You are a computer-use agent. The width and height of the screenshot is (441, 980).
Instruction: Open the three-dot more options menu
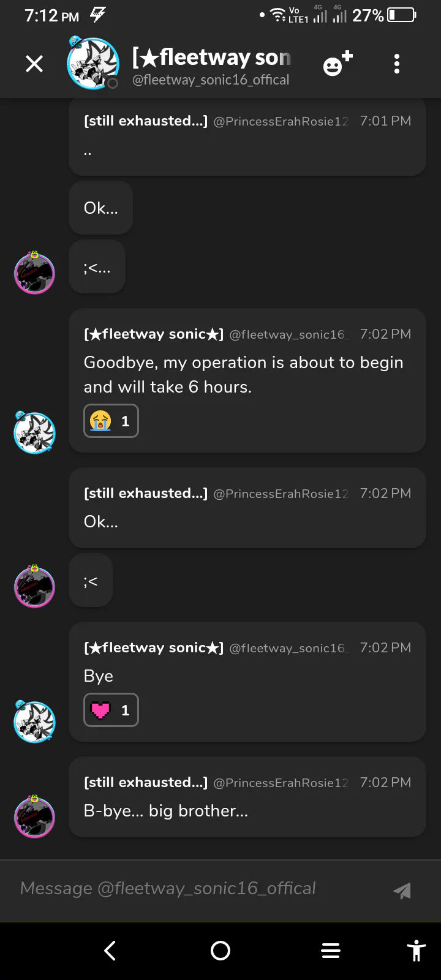397,64
